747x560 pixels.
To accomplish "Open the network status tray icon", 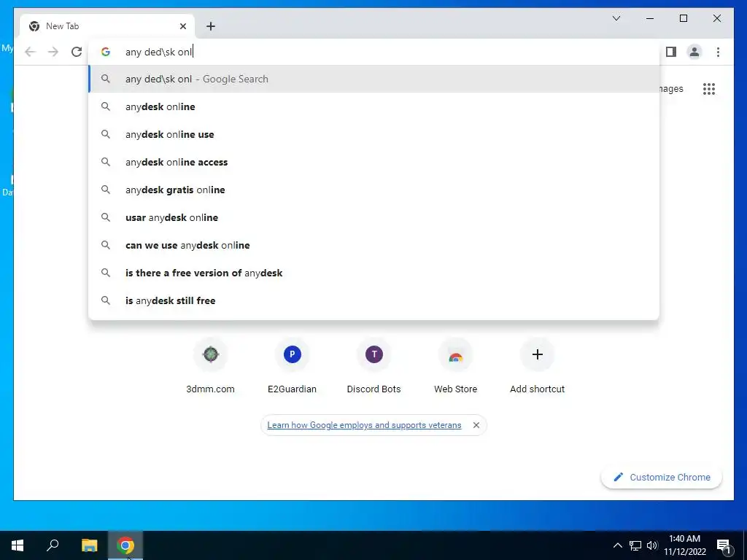I will click(x=635, y=545).
